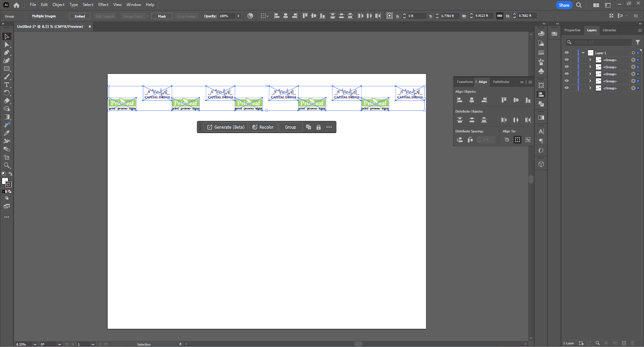The image size is (644, 347).
Task: Switch to the Pathfinder tab
Action: coord(501,82)
